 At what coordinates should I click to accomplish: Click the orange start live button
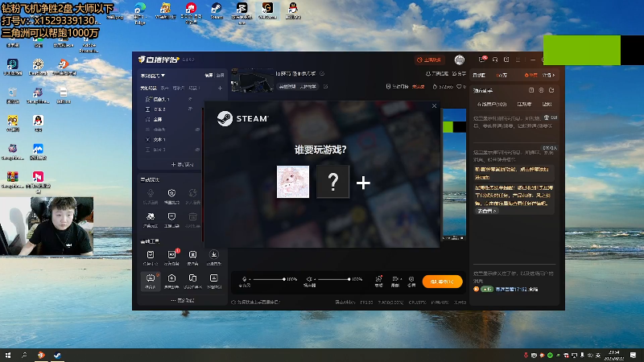pyautogui.click(x=442, y=282)
